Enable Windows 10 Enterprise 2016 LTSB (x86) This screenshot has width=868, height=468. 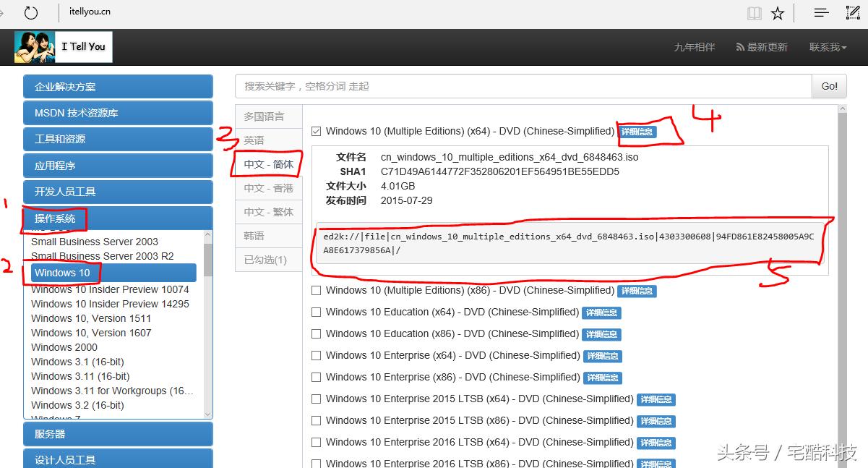(316, 463)
